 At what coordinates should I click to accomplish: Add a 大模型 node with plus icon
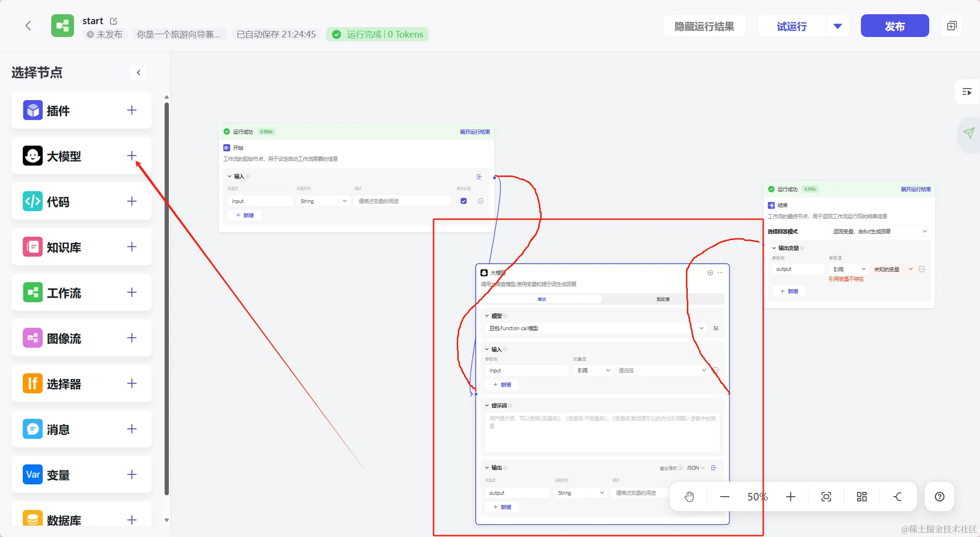click(x=132, y=156)
